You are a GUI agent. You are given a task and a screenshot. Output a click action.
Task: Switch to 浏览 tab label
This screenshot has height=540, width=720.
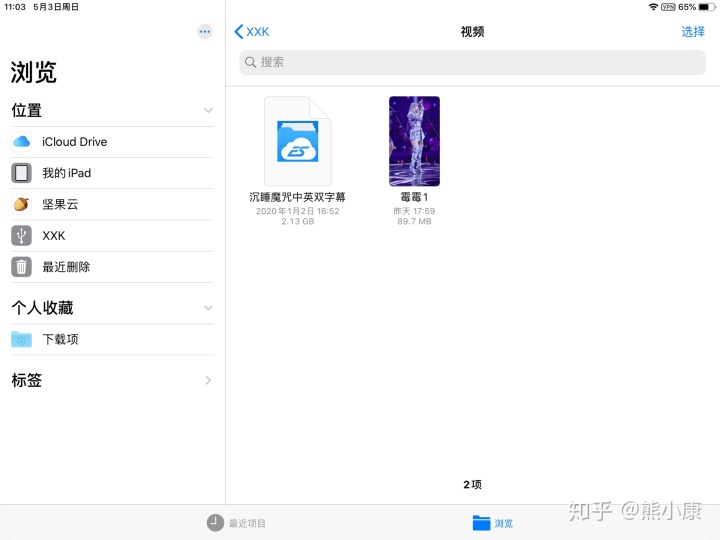pyautogui.click(x=504, y=523)
